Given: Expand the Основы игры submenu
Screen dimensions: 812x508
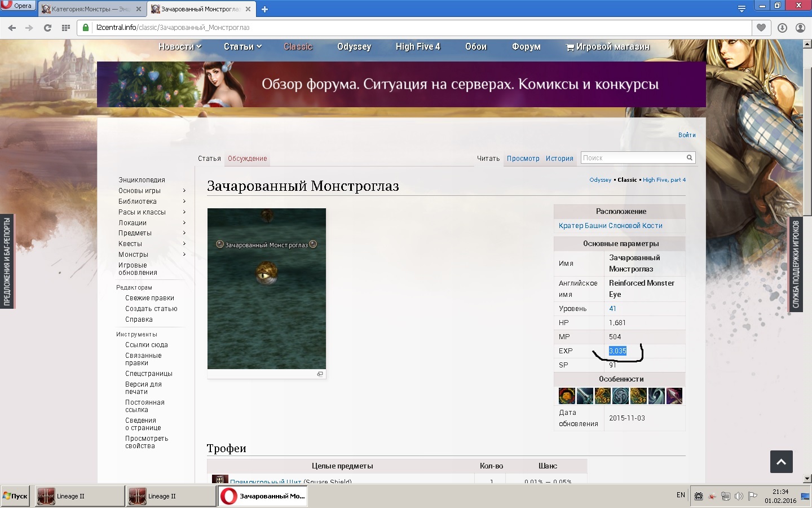Looking at the screenshot, I should (x=184, y=191).
